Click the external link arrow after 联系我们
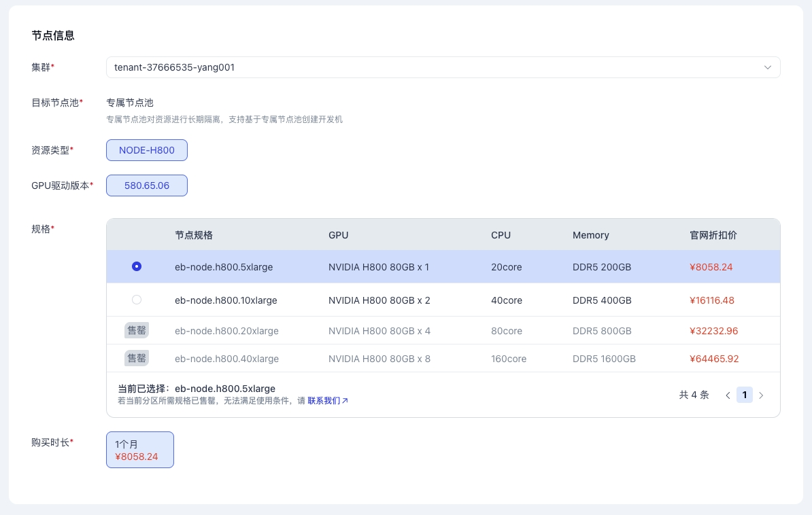 [x=345, y=401]
